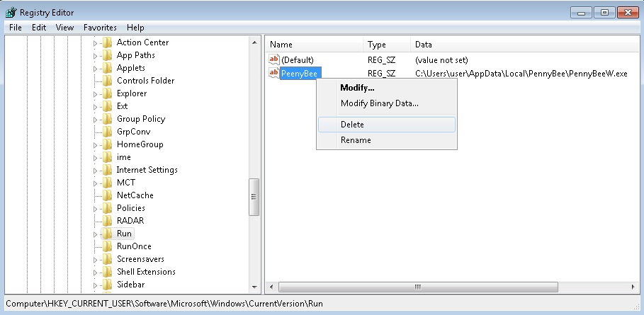This screenshot has height=315, width=644.
Task: Select Modify Binary Data... menu entry
Action: pos(387,103)
